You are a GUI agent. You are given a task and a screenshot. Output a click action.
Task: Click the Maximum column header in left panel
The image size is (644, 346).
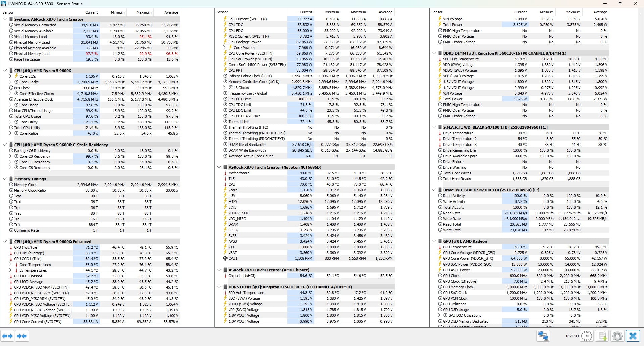click(144, 12)
